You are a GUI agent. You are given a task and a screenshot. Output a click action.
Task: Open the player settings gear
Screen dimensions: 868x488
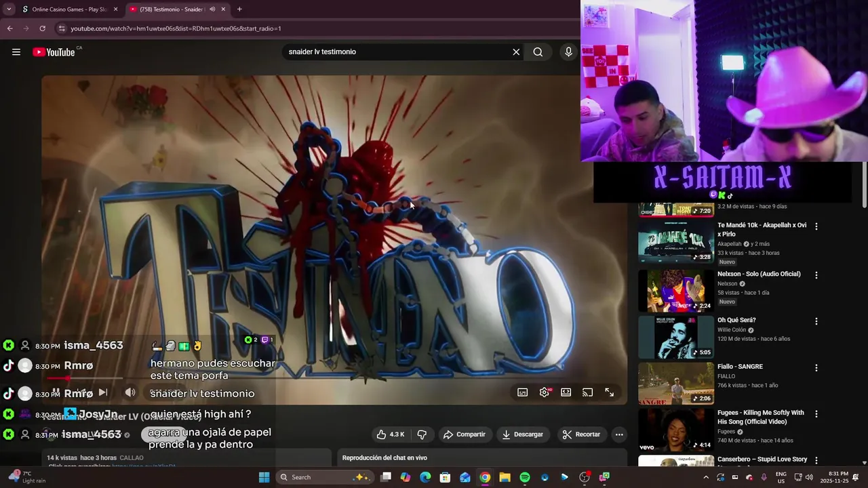pyautogui.click(x=545, y=392)
